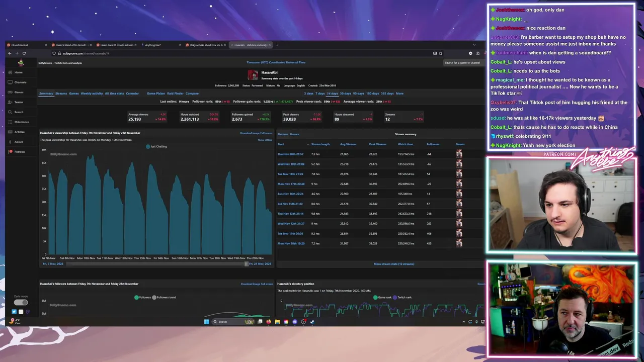Screen dimensions: 644x362
Task: Switch to All time stats tab
Action: (114, 94)
